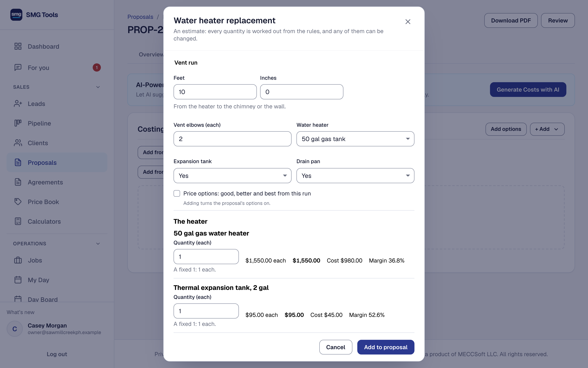Collapse the SALES section chevron

(98, 87)
